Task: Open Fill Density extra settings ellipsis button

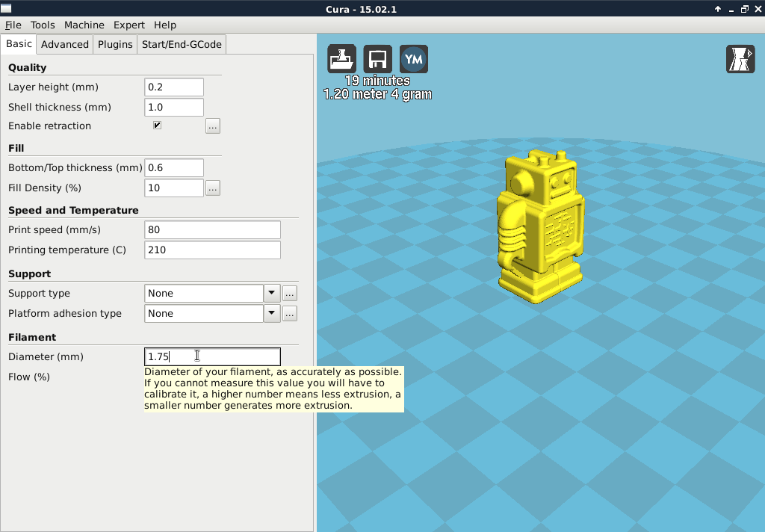Action: click(x=213, y=188)
